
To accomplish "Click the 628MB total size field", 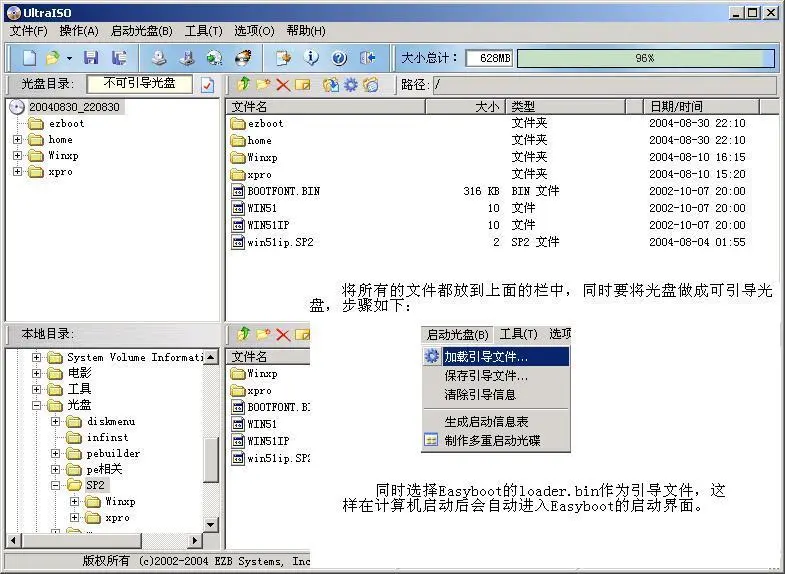I will 489,59.
